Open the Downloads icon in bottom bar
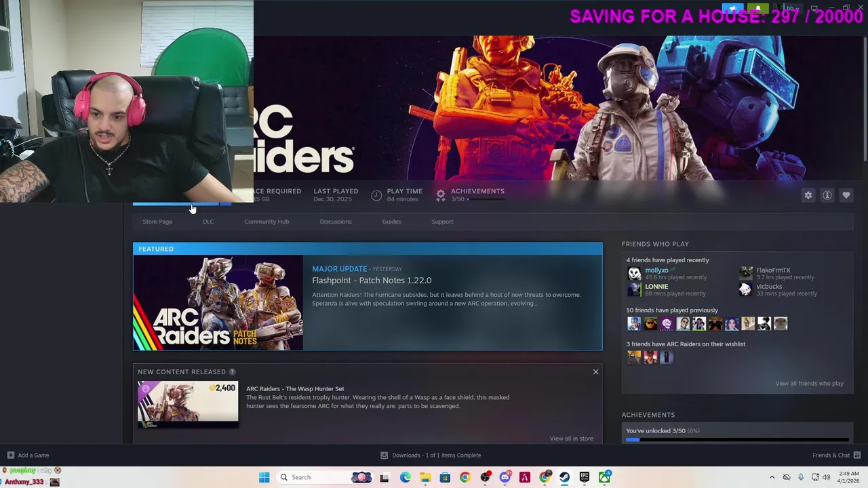Screen dimensions: 868x488 [384, 455]
